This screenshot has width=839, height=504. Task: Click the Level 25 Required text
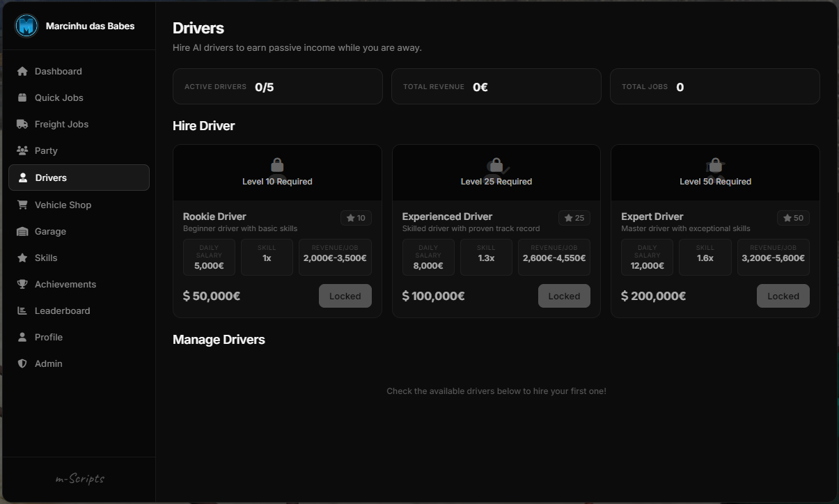(x=496, y=182)
